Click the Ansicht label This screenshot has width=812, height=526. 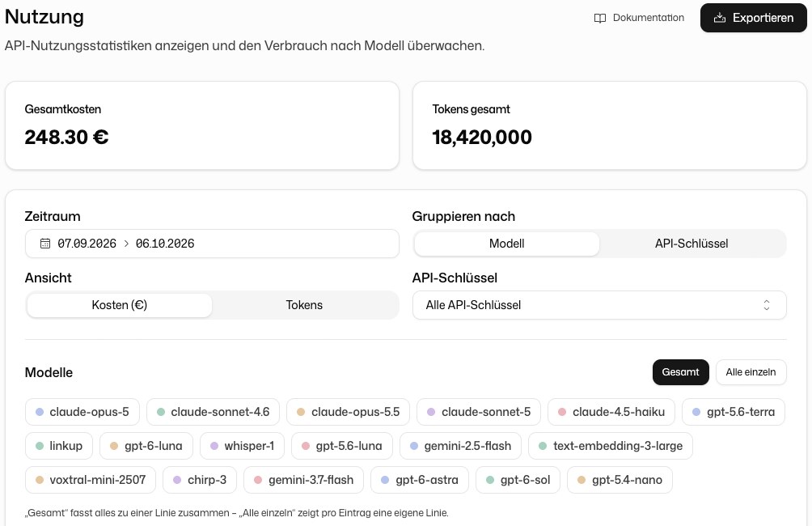[x=49, y=278]
